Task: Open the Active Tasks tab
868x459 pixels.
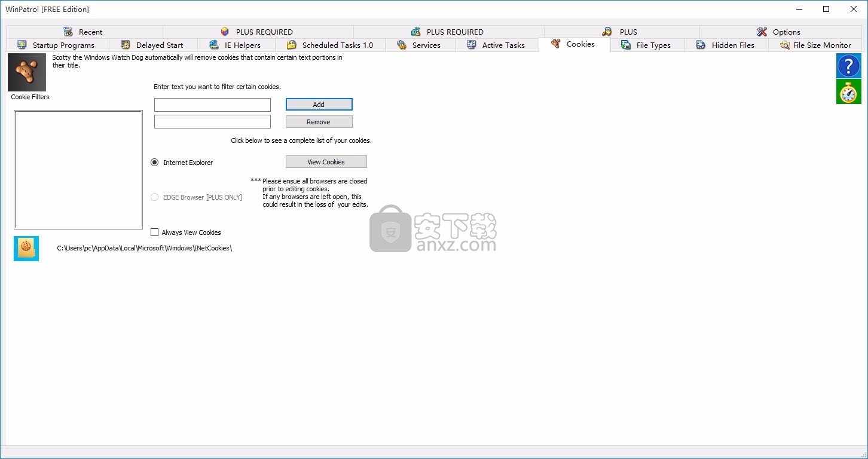Action: 497,45
